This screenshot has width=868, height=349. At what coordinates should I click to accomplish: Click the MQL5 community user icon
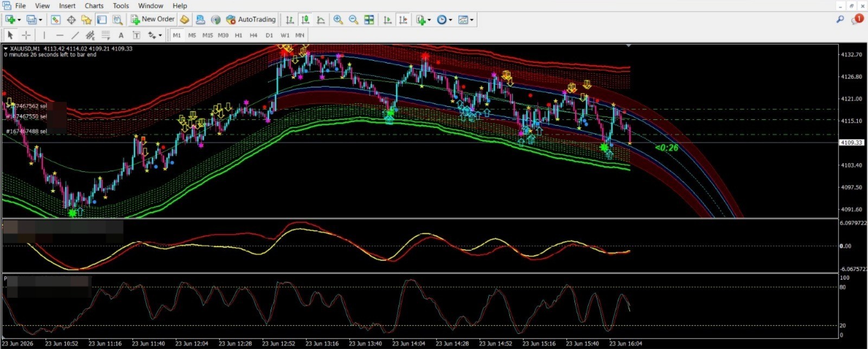point(200,20)
